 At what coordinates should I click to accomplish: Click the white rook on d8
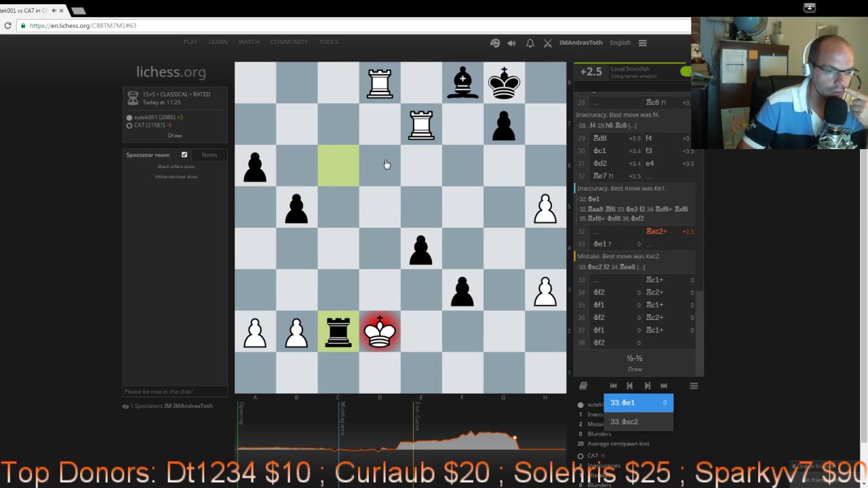tap(380, 83)
